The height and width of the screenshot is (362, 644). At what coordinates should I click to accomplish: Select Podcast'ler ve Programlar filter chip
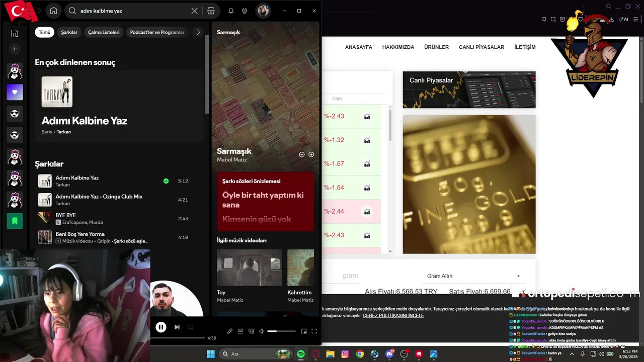click(157, 32)
